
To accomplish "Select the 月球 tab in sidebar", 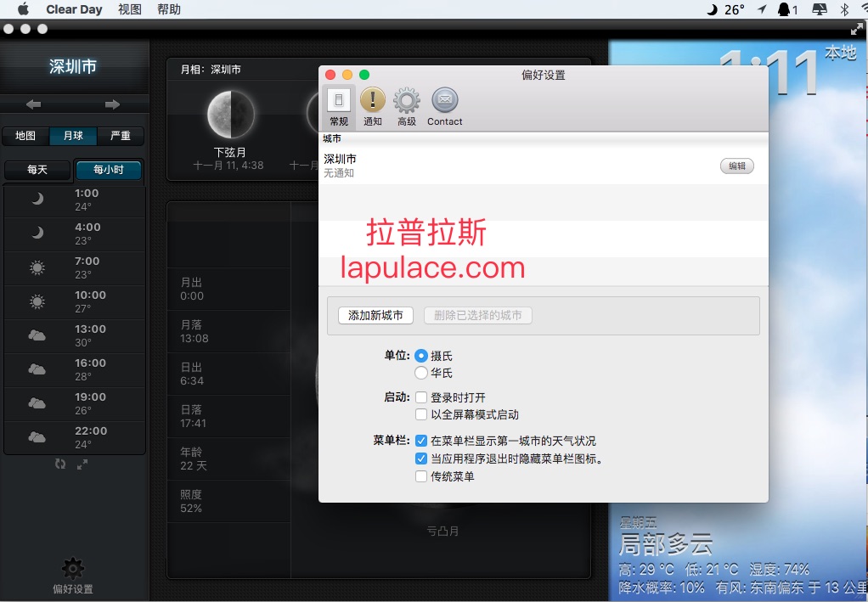I will tap(73, 136).
